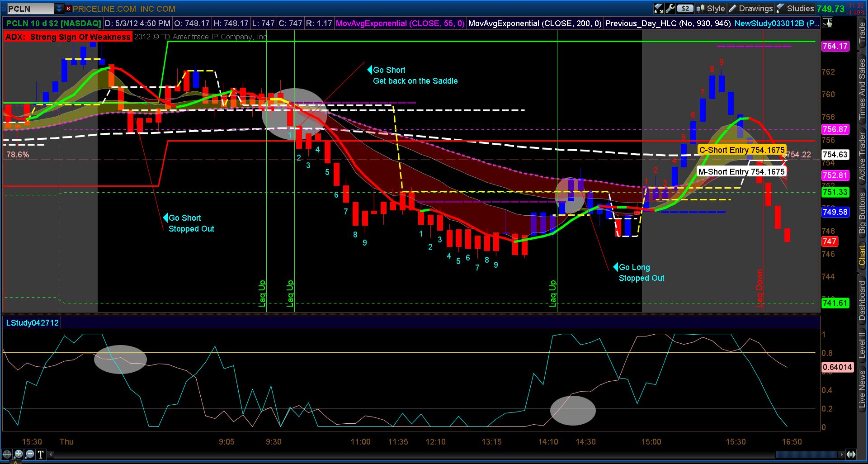
Task: Open the Live News side tab
Action: [x=862, y=389]
